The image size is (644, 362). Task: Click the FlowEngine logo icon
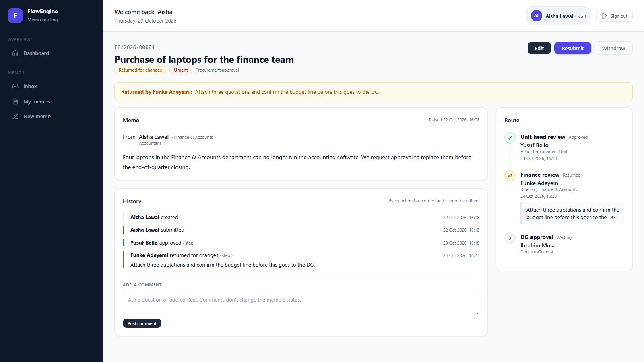(x=15, y=16)
